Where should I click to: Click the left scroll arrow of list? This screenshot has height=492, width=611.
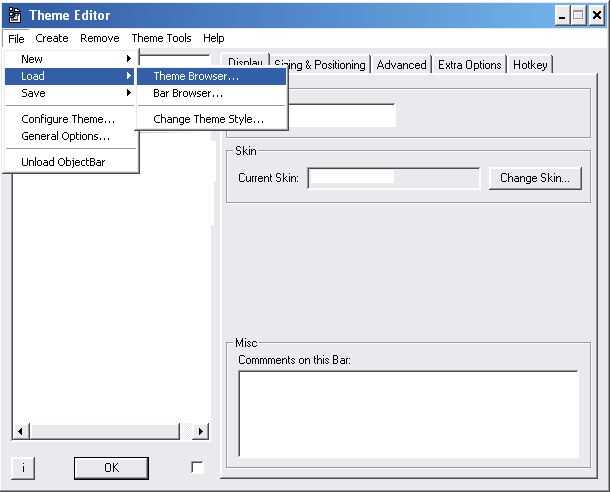(20, 431)
